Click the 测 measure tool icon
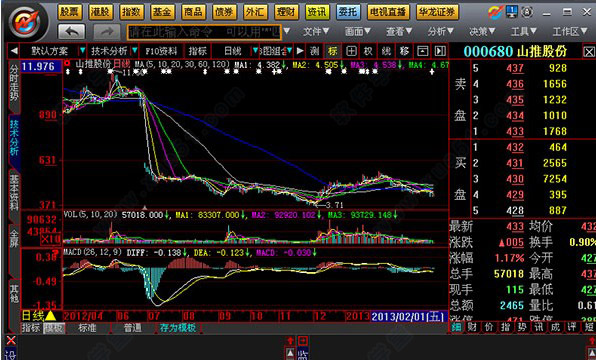The height and width of the screenshot is (360, 596). 314,51
